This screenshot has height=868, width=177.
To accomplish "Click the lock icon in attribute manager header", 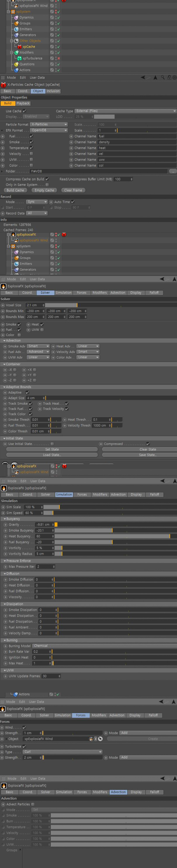I will [x=169, y=77].
